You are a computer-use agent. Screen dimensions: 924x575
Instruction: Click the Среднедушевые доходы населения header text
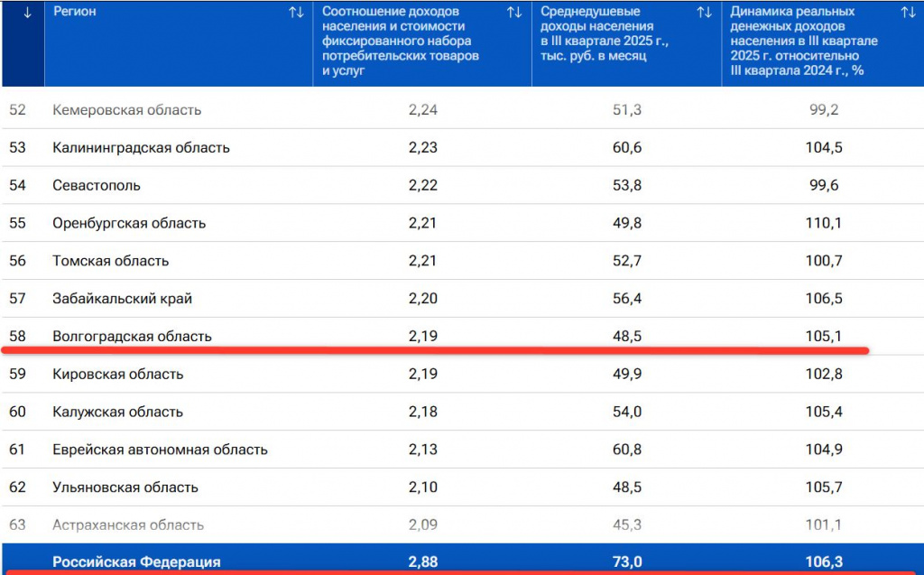click(603, 33)
